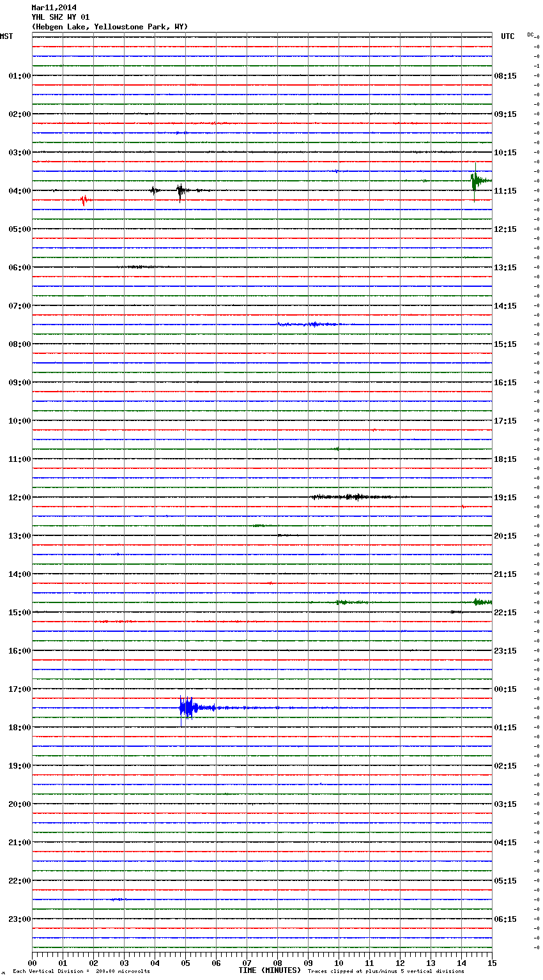This screenshot has height=980, width=543.
Task: Click the 00:15 UTC time label
Action: (x=505, y=689)
